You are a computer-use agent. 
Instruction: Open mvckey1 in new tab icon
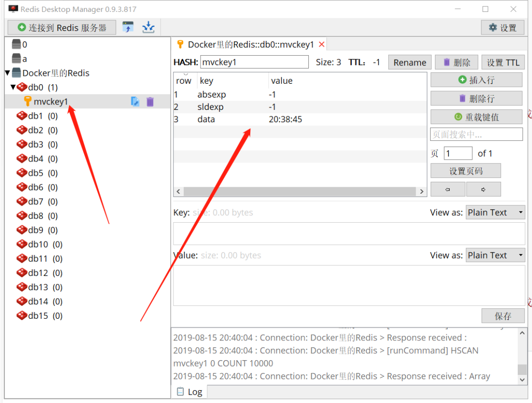[134, 101]
